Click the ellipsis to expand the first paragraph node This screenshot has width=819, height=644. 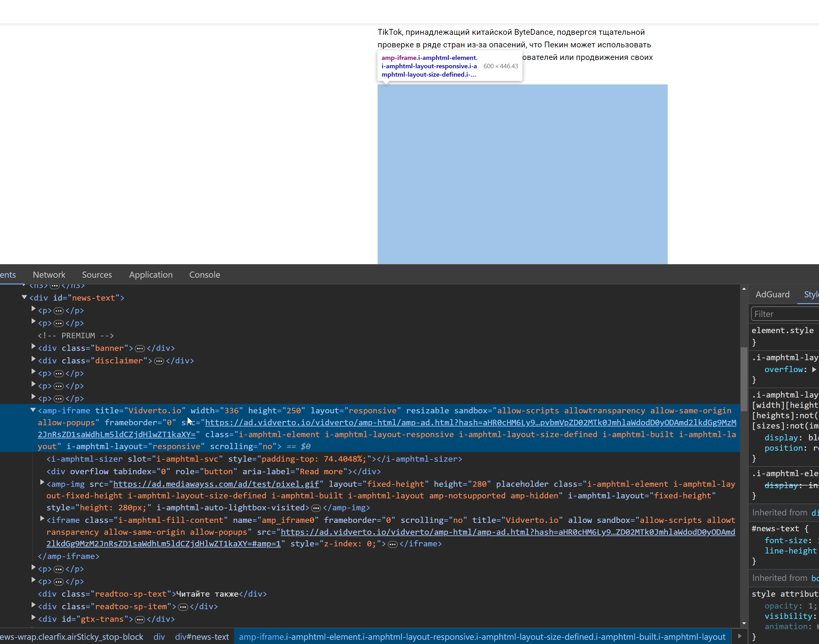click(59, 310)
